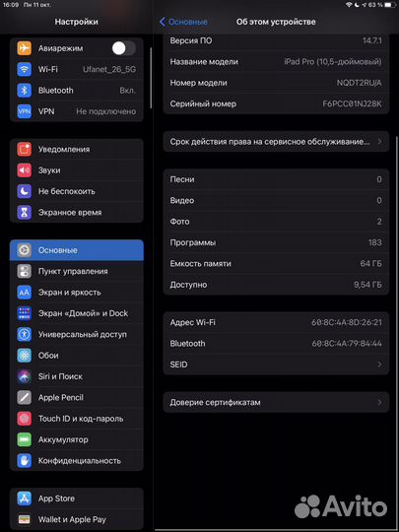The image size is (399, 532).
Task: Tap the Конфиденциальность hand icon
Action: click(x=24, y=460)
